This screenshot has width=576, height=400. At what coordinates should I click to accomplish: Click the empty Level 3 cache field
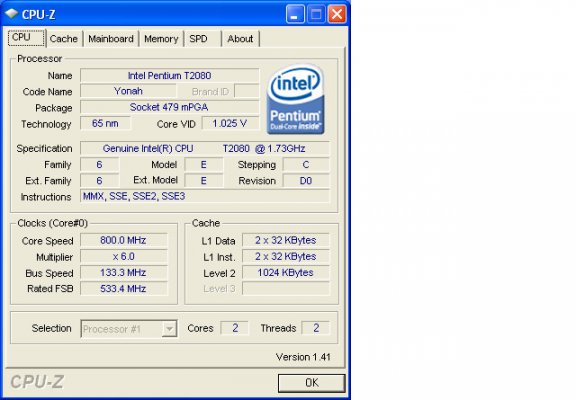coord(286,289)
